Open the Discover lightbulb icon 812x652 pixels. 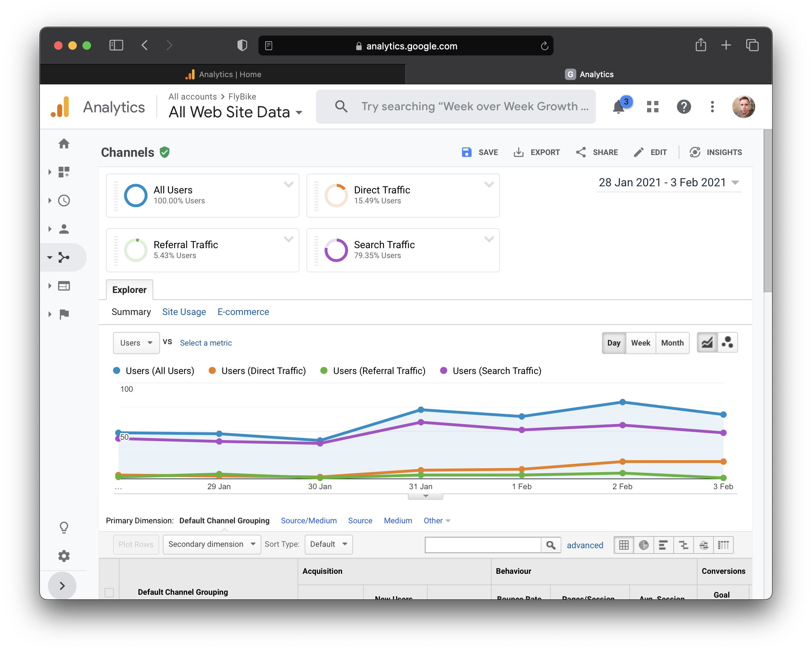64,527
